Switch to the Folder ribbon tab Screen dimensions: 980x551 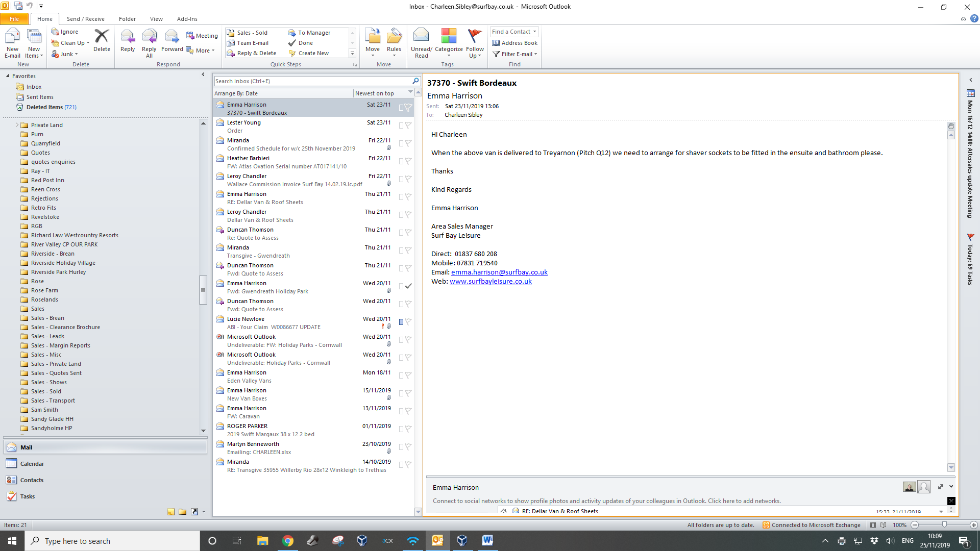pyautogui.click(x=127, y=19)
